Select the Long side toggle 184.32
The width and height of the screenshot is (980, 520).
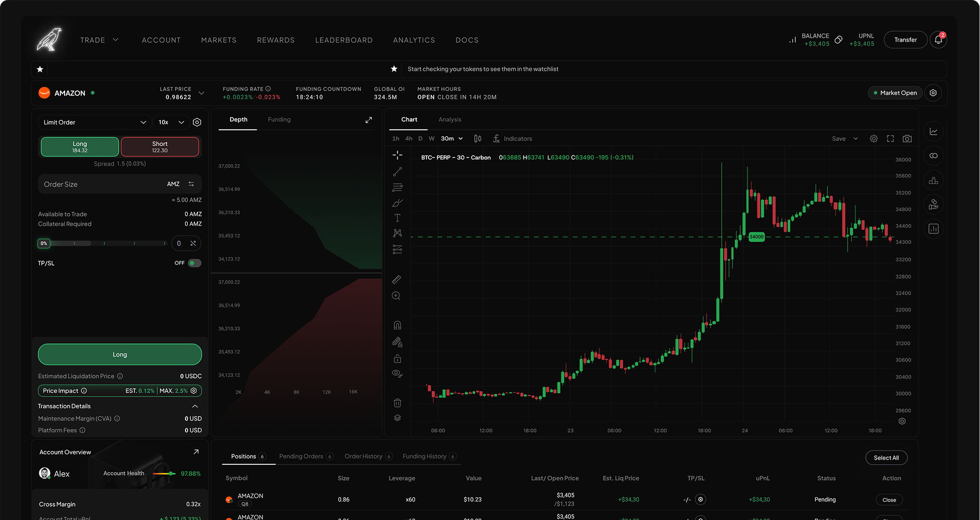80,147
